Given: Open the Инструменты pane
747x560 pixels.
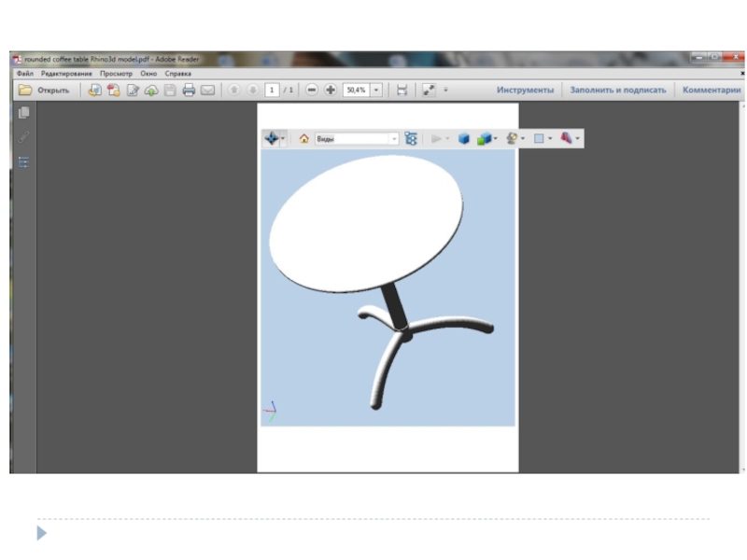Looking at the screenshot, I should point(525,90).
